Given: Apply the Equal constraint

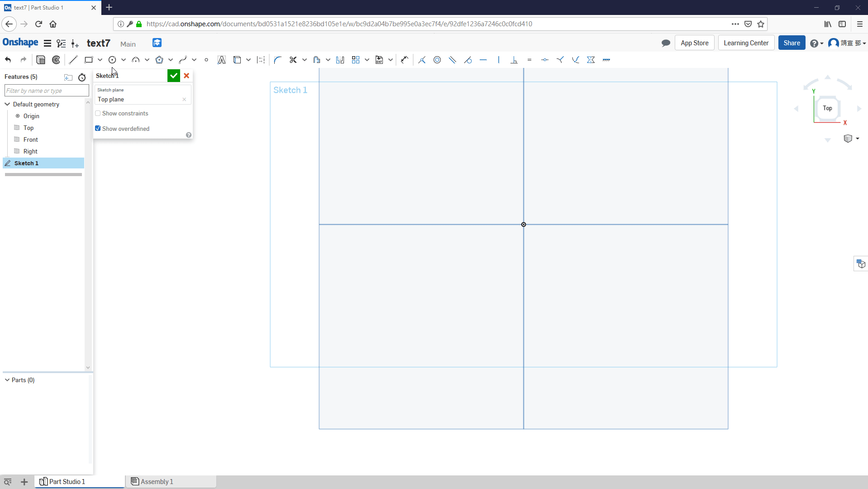Looking at the screenshot, I should pos(529,60).
